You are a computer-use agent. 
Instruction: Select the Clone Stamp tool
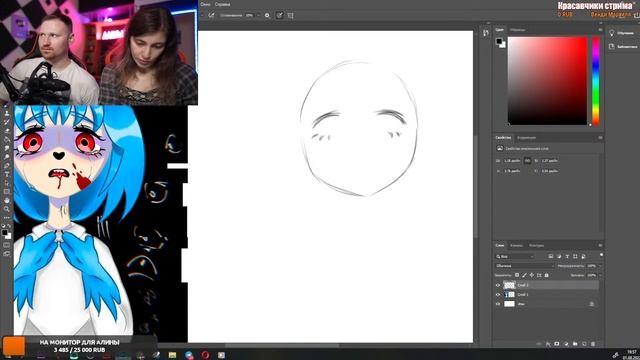[7, 114]
